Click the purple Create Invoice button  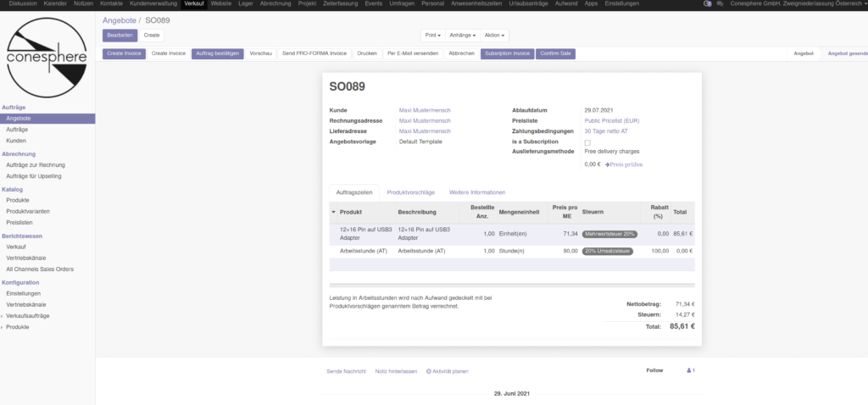[x=124, y=53]
